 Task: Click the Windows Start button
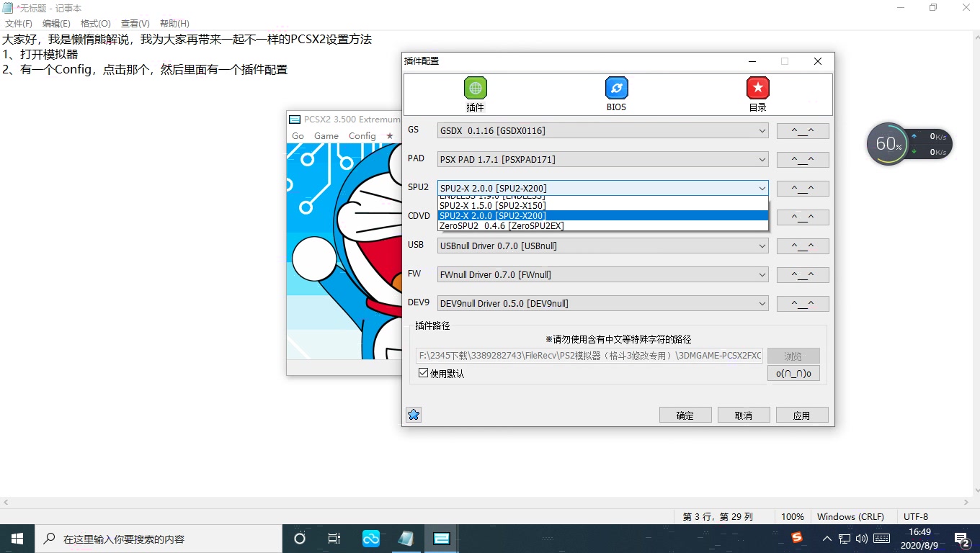(x=17, y=539)
